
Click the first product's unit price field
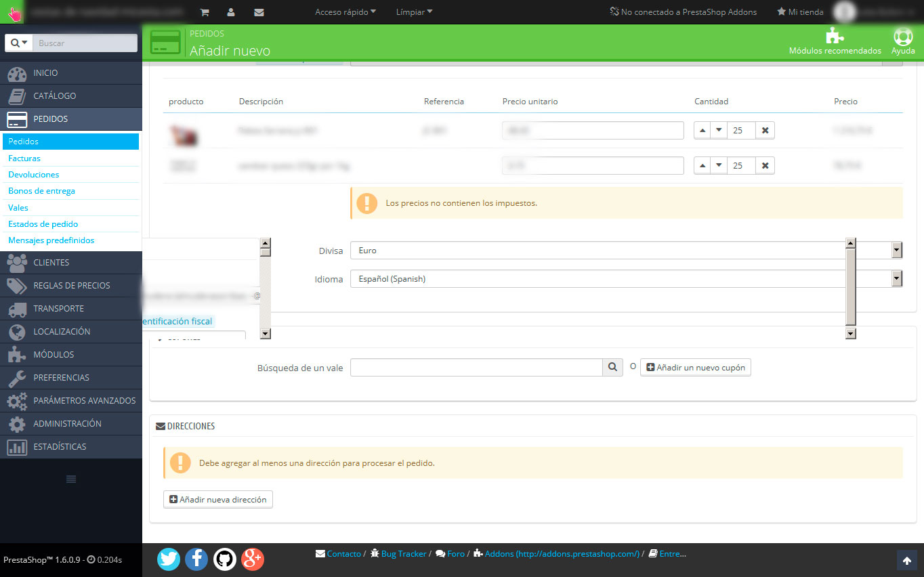(x=593, y=131)
